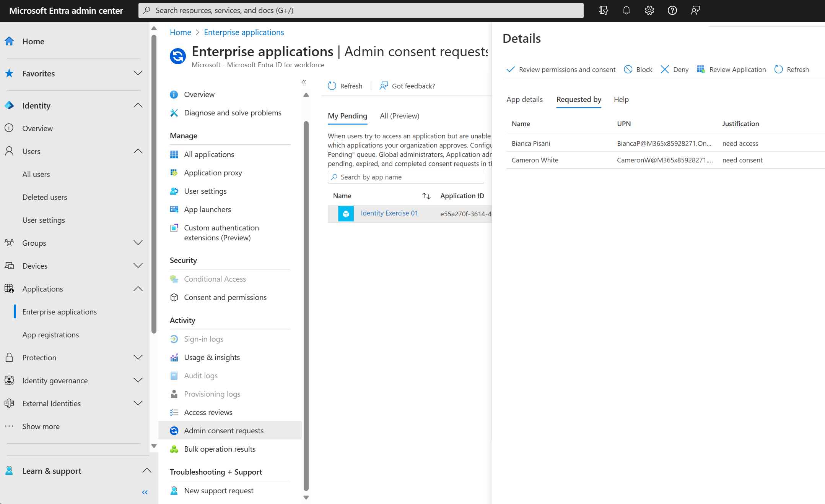
Task: Click the help question mark icon
Action: pyautogui.click(x=672, y=10)
